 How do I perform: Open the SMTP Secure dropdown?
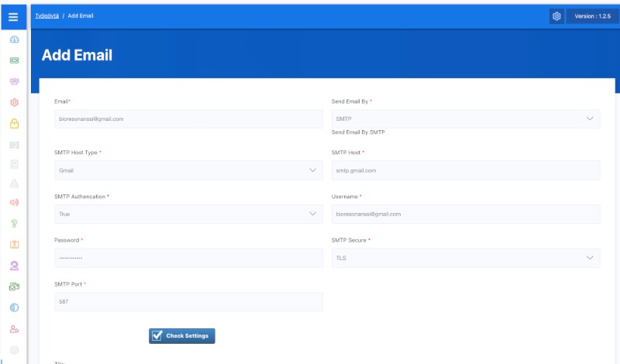click(x=465, y=258)
